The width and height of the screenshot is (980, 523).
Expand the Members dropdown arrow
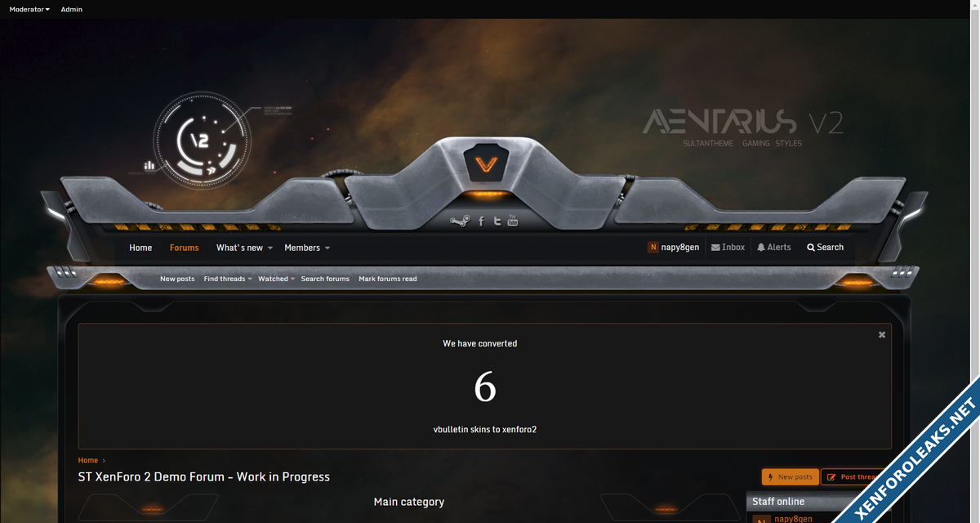pos(327,248)
